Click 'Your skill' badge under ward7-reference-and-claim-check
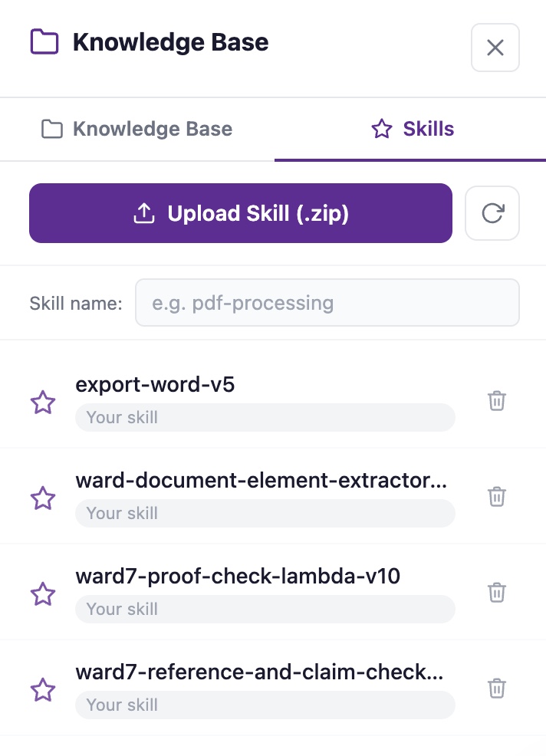 265,705
